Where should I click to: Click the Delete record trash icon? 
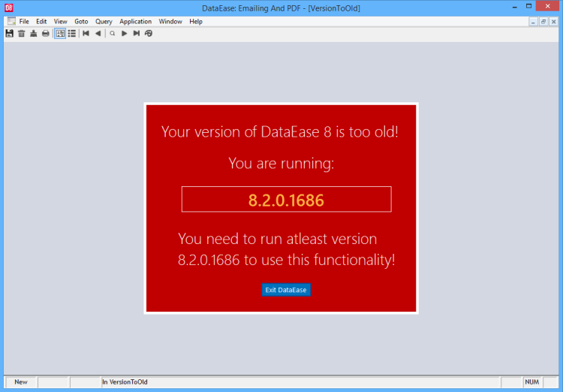(x=22, y=33)
